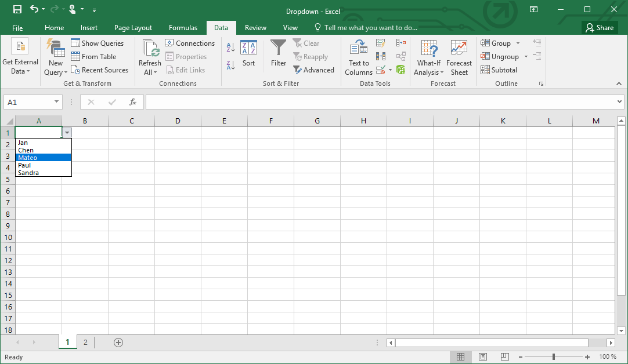The image size is (628, 364).
Task: Open the Data Validation tool
Action: coord(380,70)
